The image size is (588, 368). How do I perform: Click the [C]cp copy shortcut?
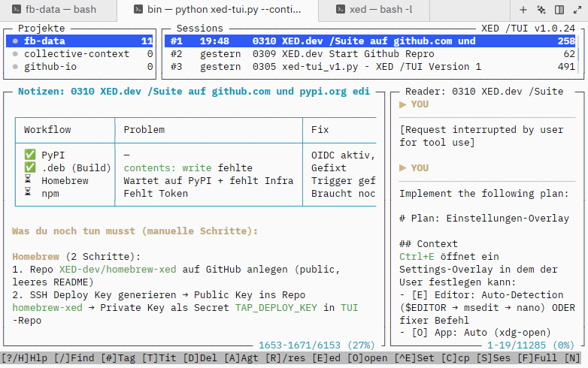click(x=455, y=358)
